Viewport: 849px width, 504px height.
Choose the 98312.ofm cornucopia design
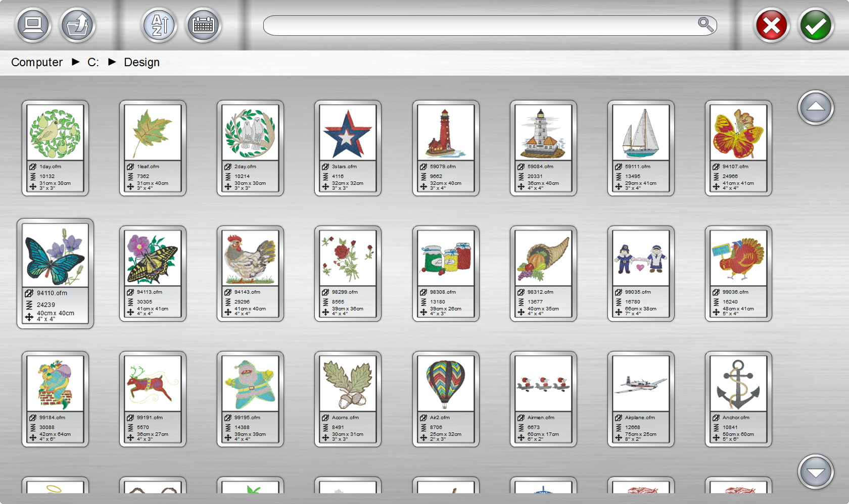pyautogui.click(x=543, y=259)
